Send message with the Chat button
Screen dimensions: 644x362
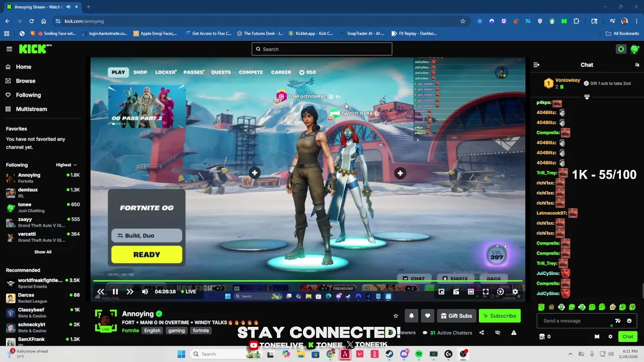pos(627,337)
